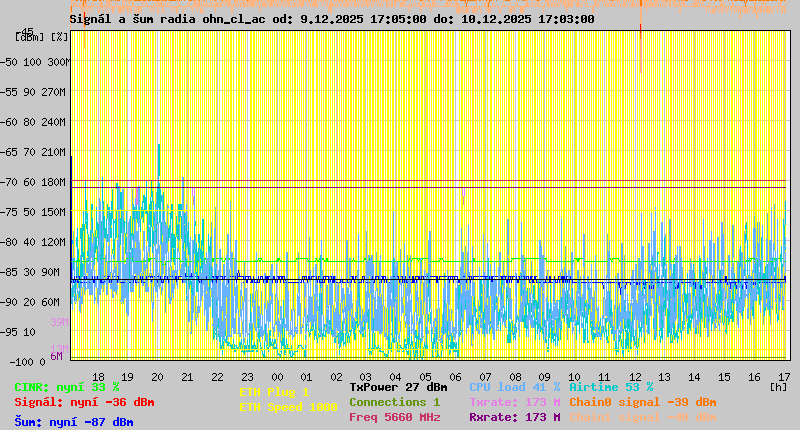Select the blue Šum legend entry
Image resolution: width=800 pixels, height=430 pixels.
pyautogui.click(x=74, y=422)
